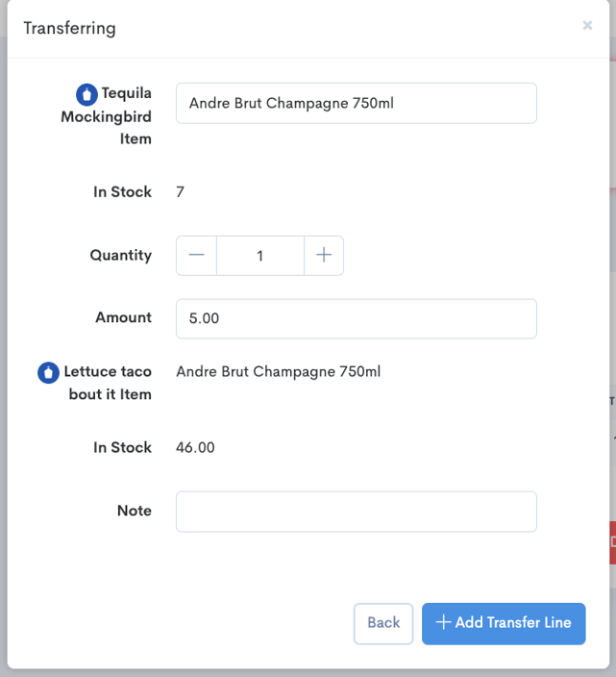The width and height of the screenshot is (616, 677).
Task: Select the destination In Stock value 46.00
Action: [x=195, y=447]
